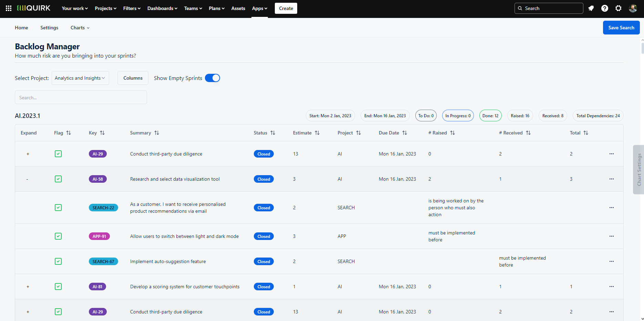Click the In Progress: 0 chip
644x321 pixels.
[458, 116]
